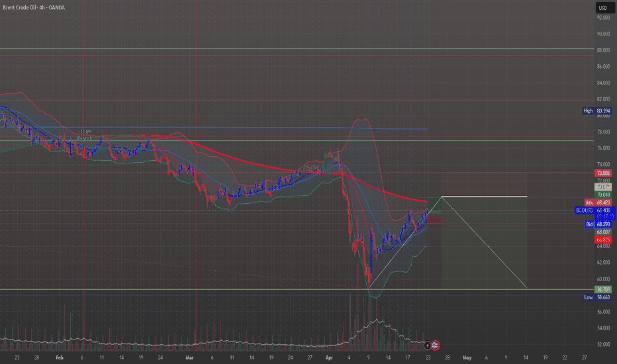Select the Bearish -11.09 annotation label
617x364 pixels.
pos(85,135)
